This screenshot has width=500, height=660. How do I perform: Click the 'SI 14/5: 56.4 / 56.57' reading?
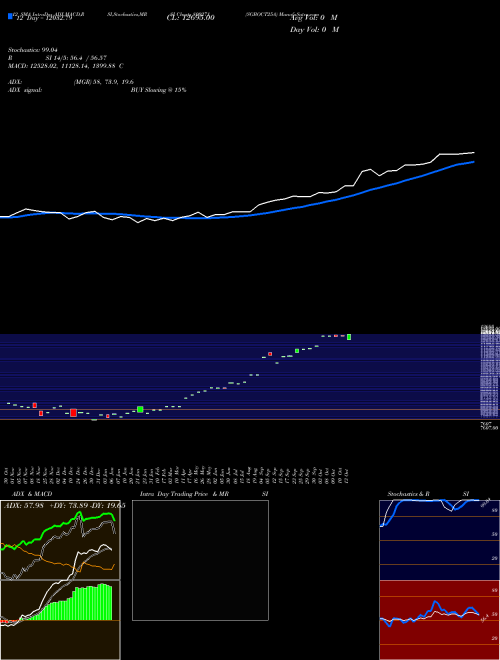(76, 58)
